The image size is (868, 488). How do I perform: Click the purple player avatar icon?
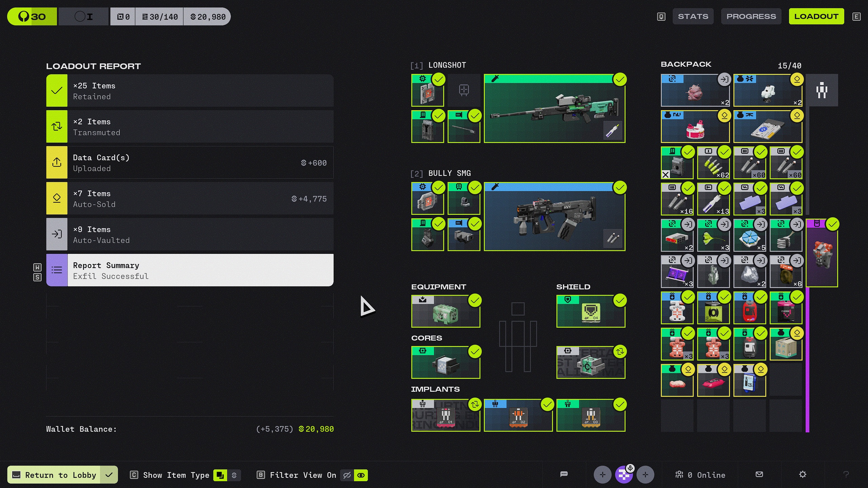pos(624,475)
